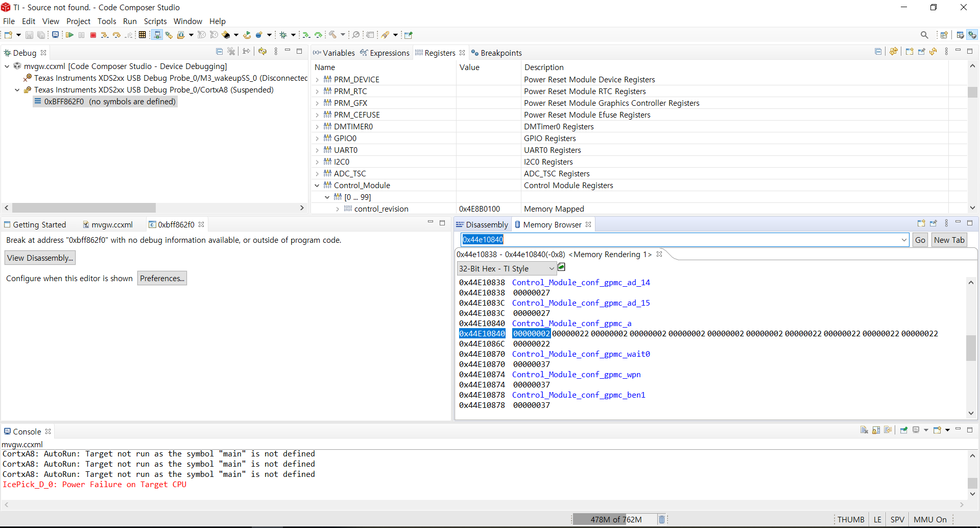This screenshot has width=980, height=528.
Task: Click the Preferences... button
Action: 162,278
